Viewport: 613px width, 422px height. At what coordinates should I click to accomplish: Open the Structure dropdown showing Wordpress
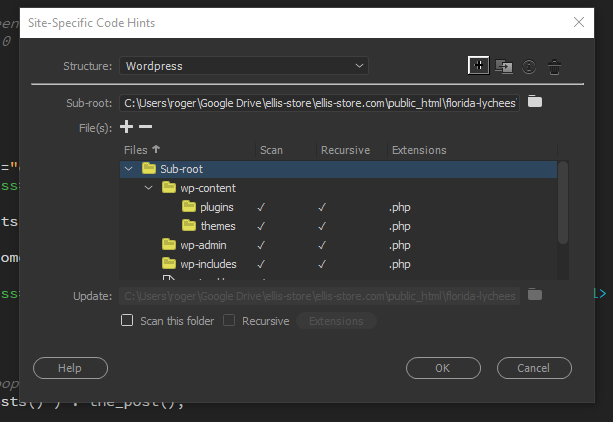[x=244, y=66]
